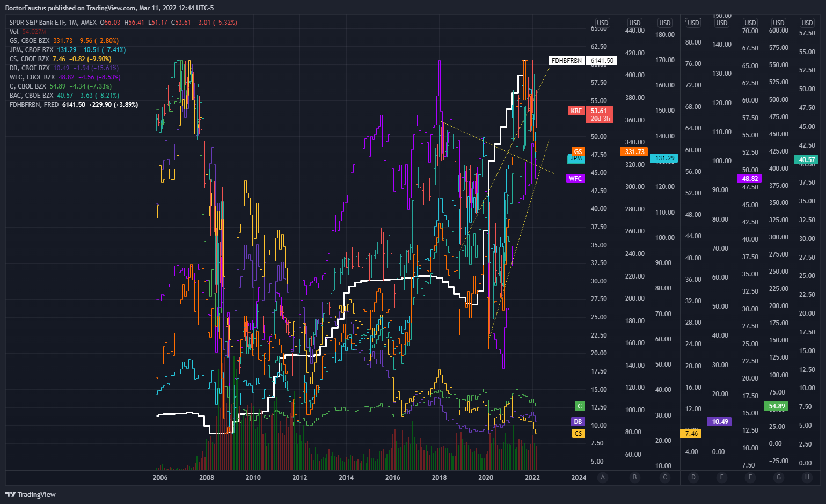Click the cyan 131.29 price label
The width and height of the screenshot is (826, 504).
(x=664, y=158)
